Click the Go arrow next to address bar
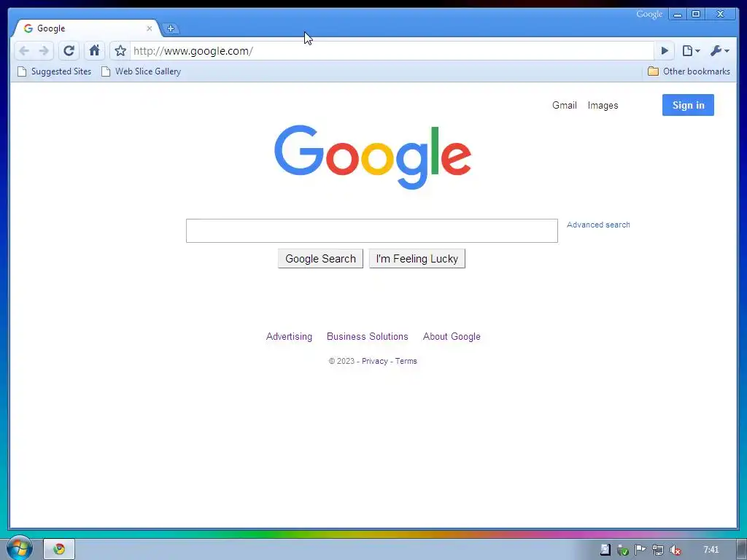 tap(665, 51)
